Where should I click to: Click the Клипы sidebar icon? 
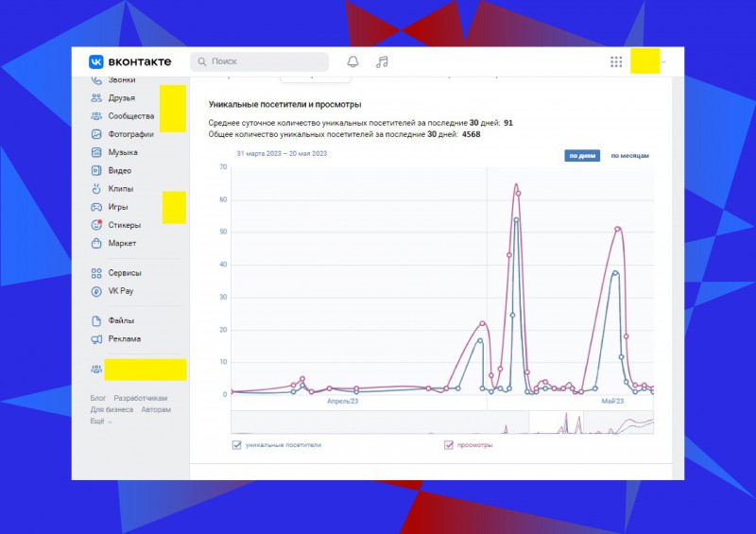(x=96, y=189)
